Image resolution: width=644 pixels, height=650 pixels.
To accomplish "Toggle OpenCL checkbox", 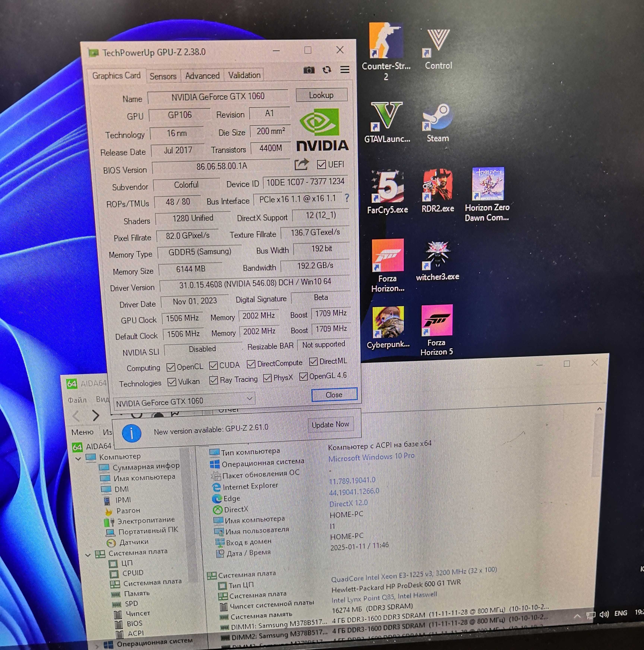I will pyautogui.click(x=171, y=367).
